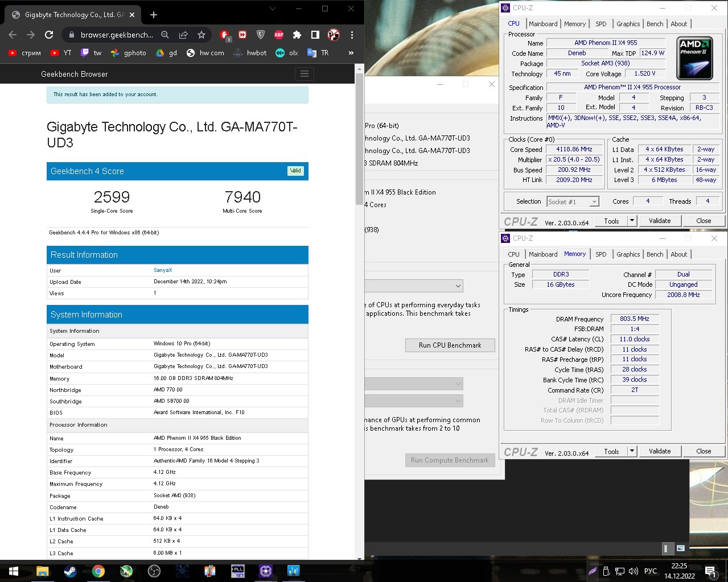728x582 pixels.
Task: Show more bookmarks chevron
Action: coord(351,53)
